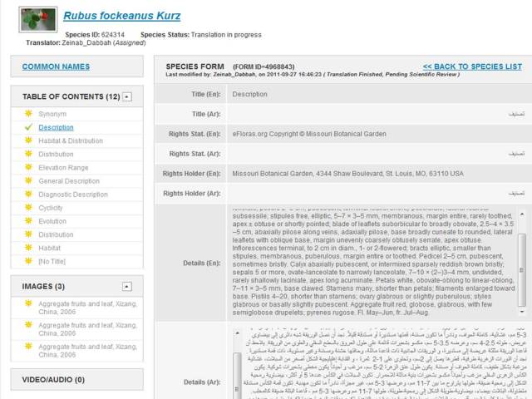Click inside Details (En) text area
The height and width of the screenshot is (399, 532).
coord(373,263)
